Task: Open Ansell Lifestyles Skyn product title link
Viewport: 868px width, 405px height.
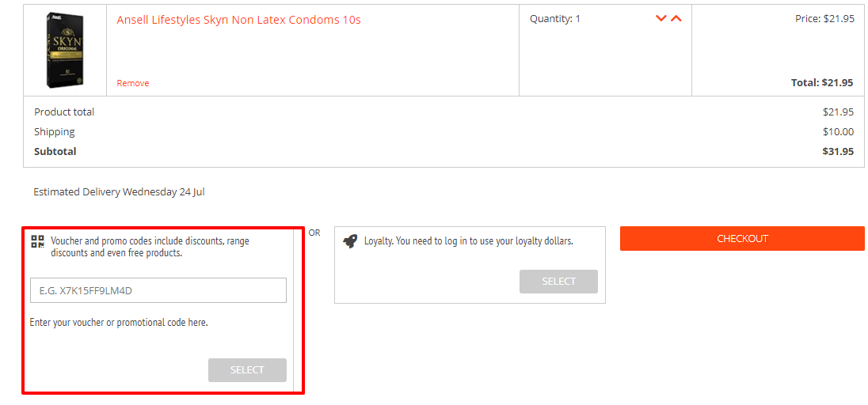Action: (x=238, y=20)
